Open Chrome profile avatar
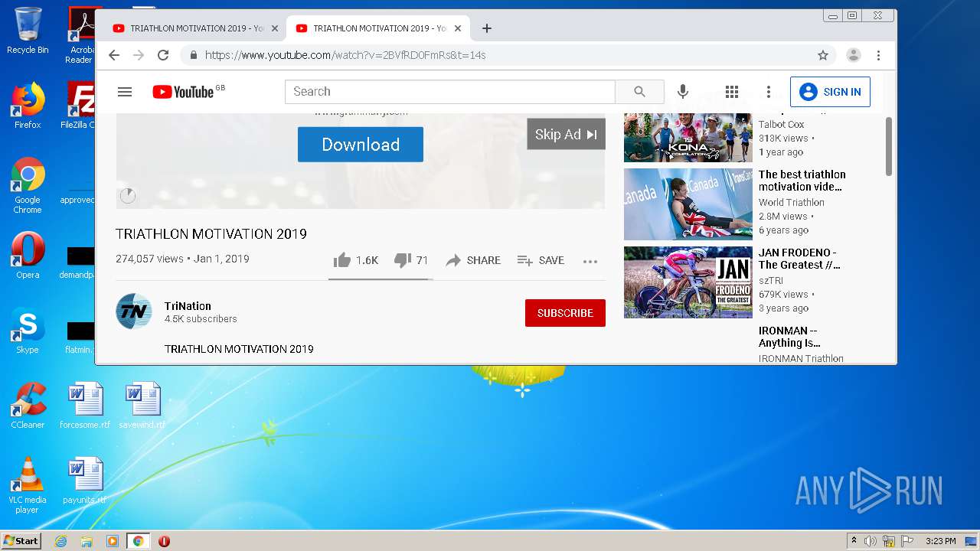This screenshot has width=980, height=551. [x=853, y=55]
